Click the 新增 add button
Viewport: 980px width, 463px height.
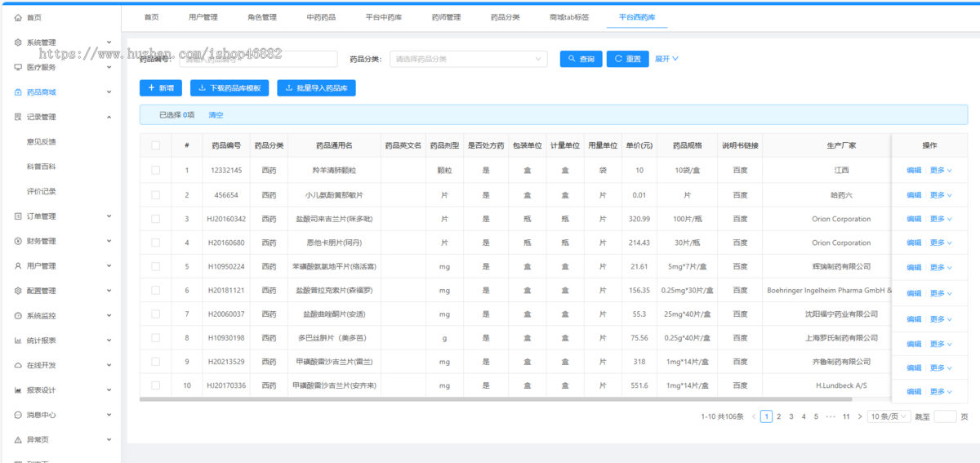[x=161, y=87]
